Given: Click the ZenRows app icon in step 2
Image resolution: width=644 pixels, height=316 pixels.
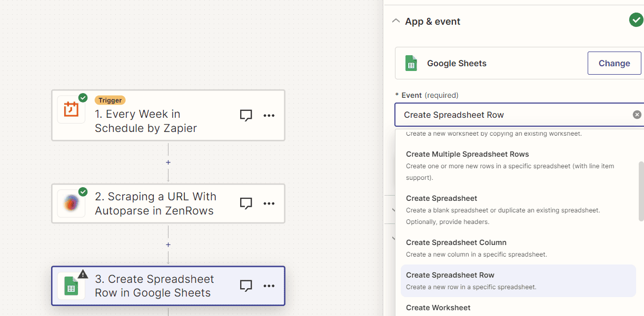Looking at the screenshot, I should coord(71,203).
